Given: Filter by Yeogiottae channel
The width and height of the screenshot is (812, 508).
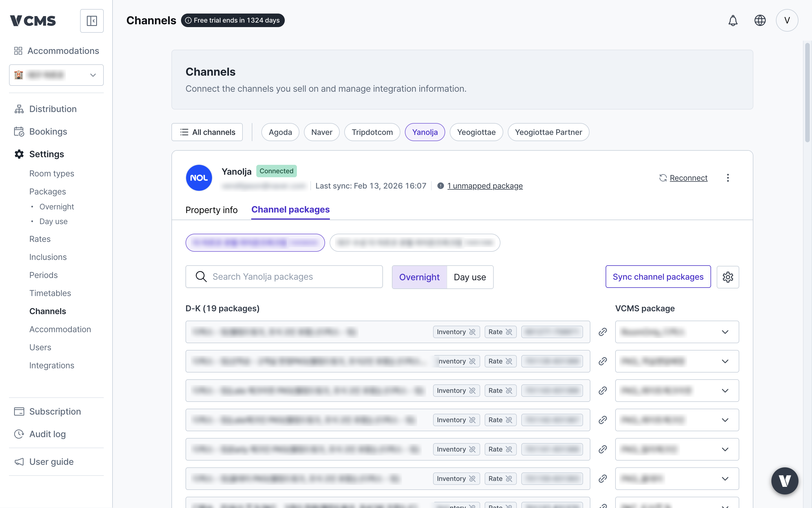Looking at the screenshot, I should (x=476, y=132).
